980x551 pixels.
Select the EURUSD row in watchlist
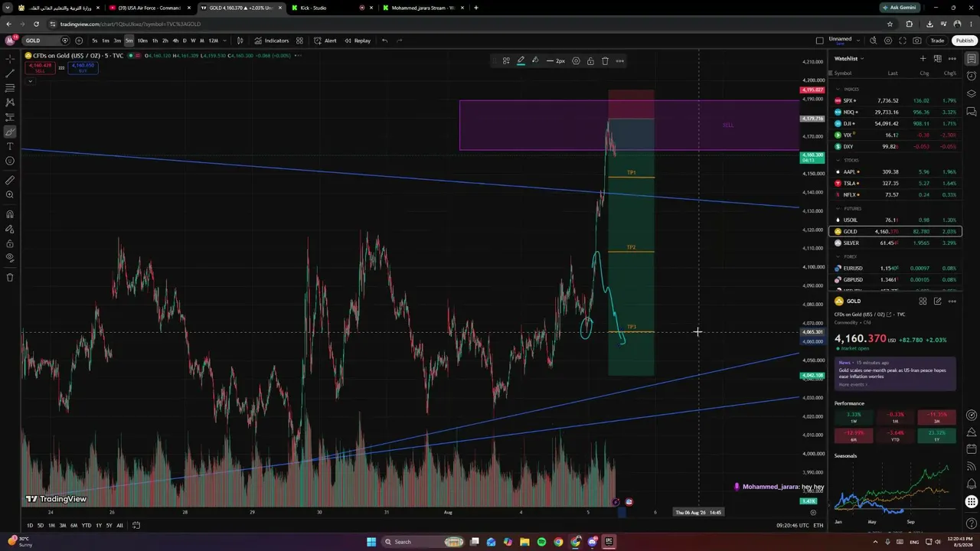point(895,268)
